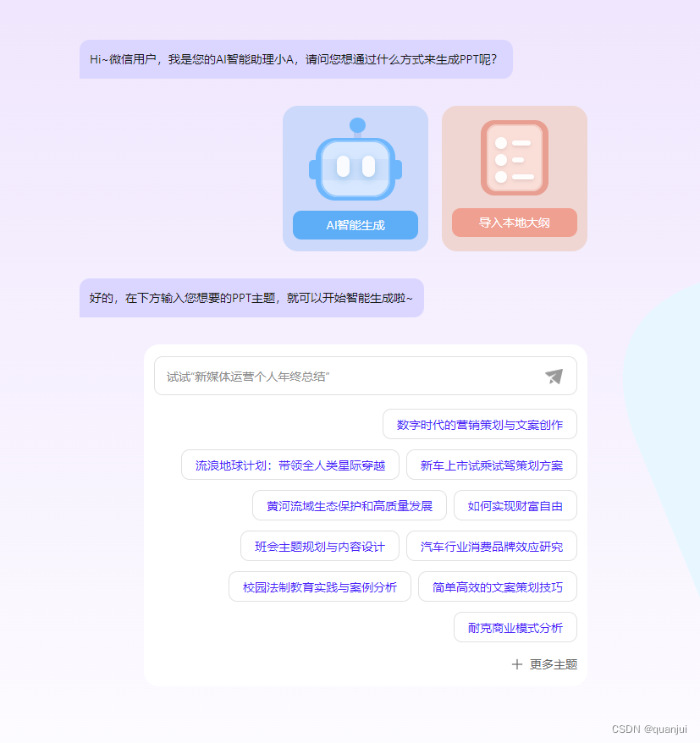Click the greeting message starting with Hi~微信用户

(296, 59)
